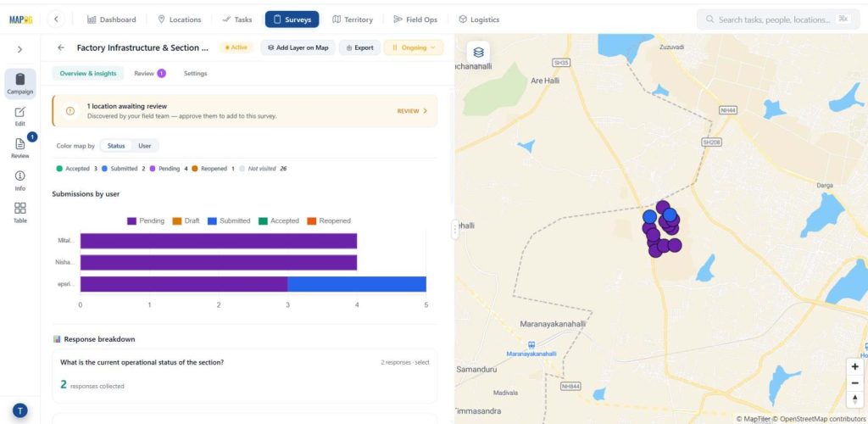The image size is (868, 424).
Task: Open the Campaign sidebar item
Action: (x=20, y=84)
